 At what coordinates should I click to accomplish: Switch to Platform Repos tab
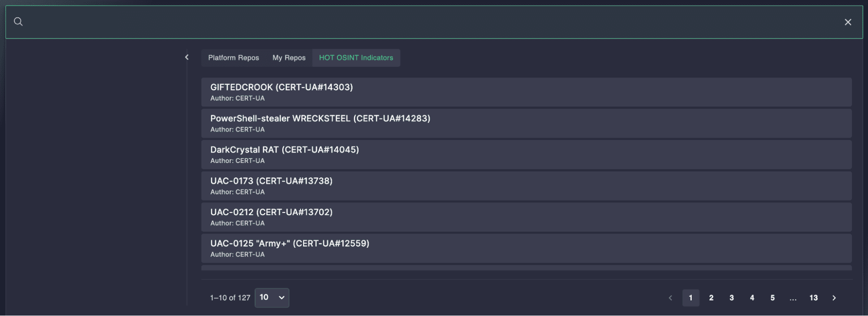click(x=234, y=58)
